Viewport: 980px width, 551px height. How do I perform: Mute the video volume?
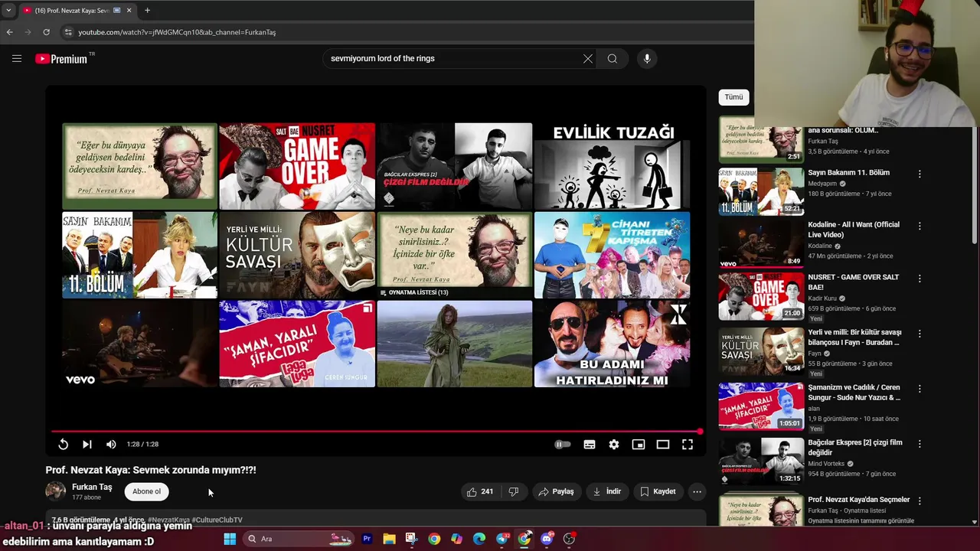[111, 444]
